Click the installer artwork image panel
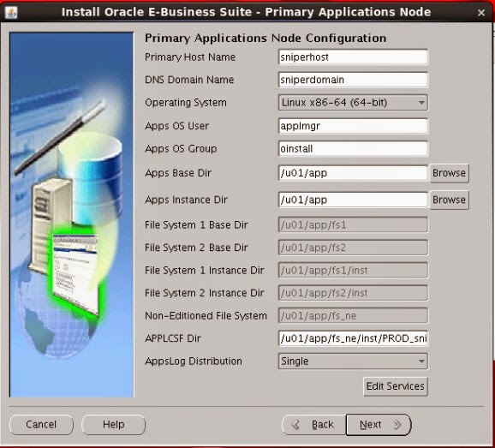The width and height of the screenshot is (495, 448). click(72, 215)
